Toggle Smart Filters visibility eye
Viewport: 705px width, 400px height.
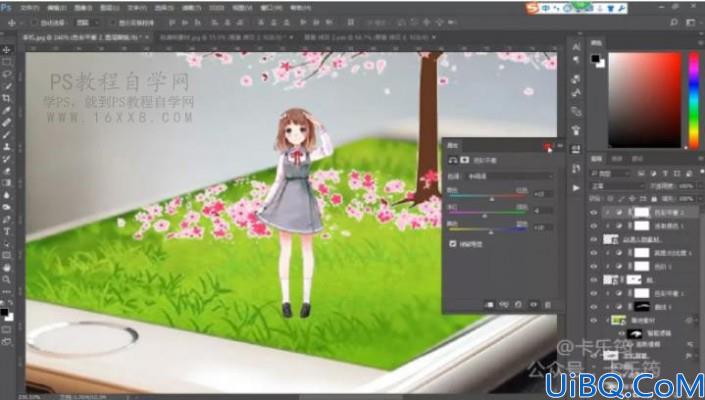click(622, 333)
